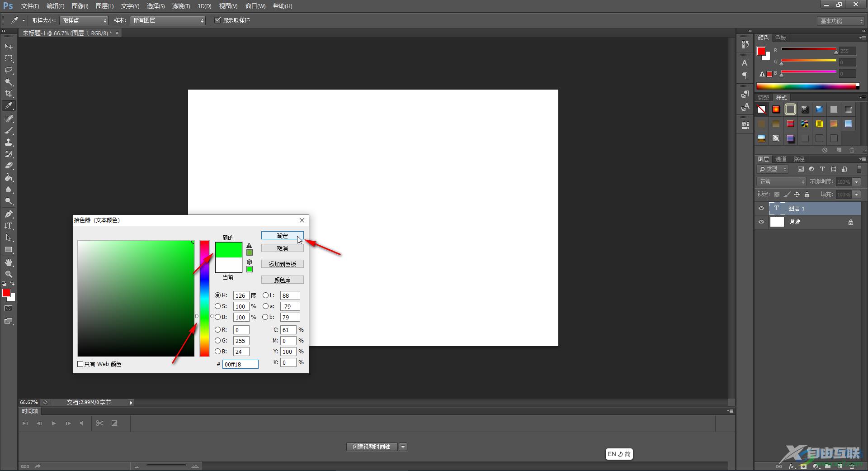Select the Rectangular Marquee tool

pos(9,58)
